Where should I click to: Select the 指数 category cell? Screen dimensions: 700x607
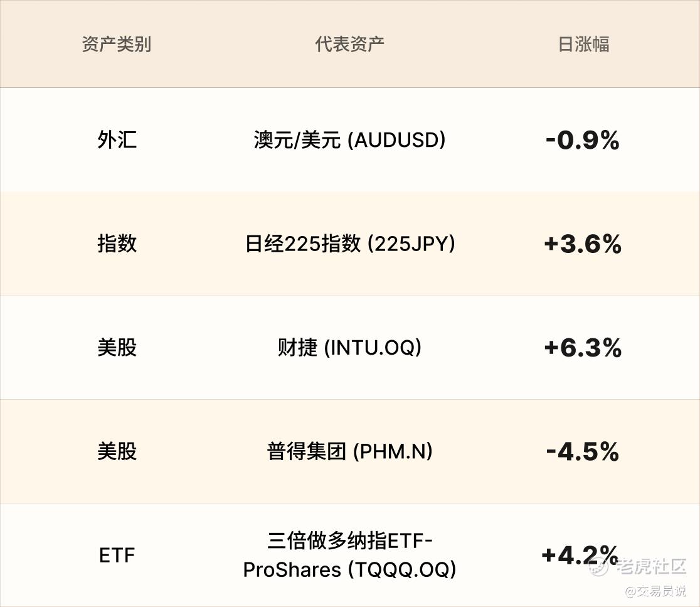point(117,244)
